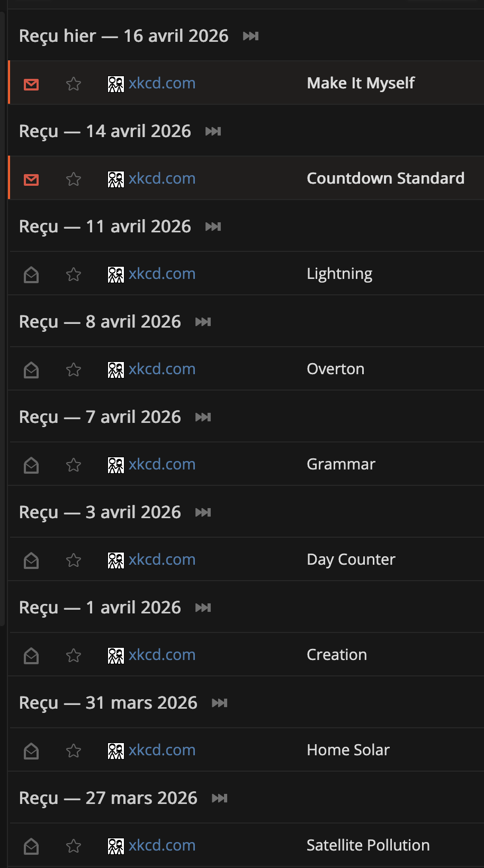Mark 'Make It Myself' article as read

tap(31, 84)
